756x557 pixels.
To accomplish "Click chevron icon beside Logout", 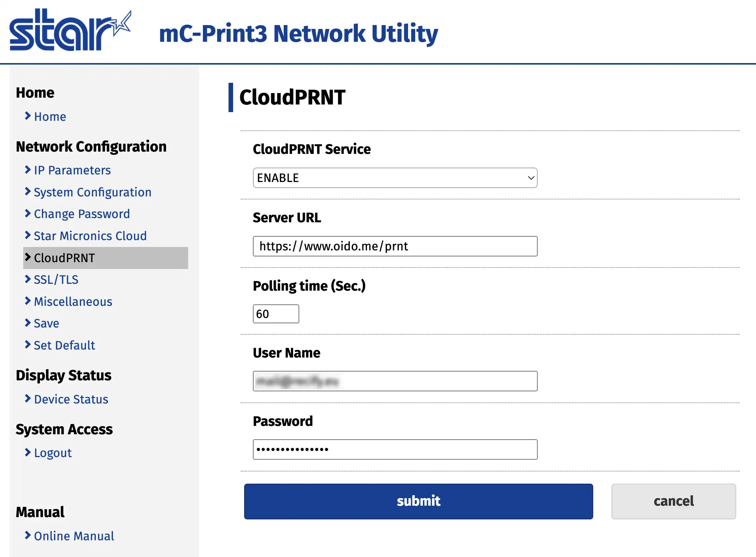I will tap(28, 453).
